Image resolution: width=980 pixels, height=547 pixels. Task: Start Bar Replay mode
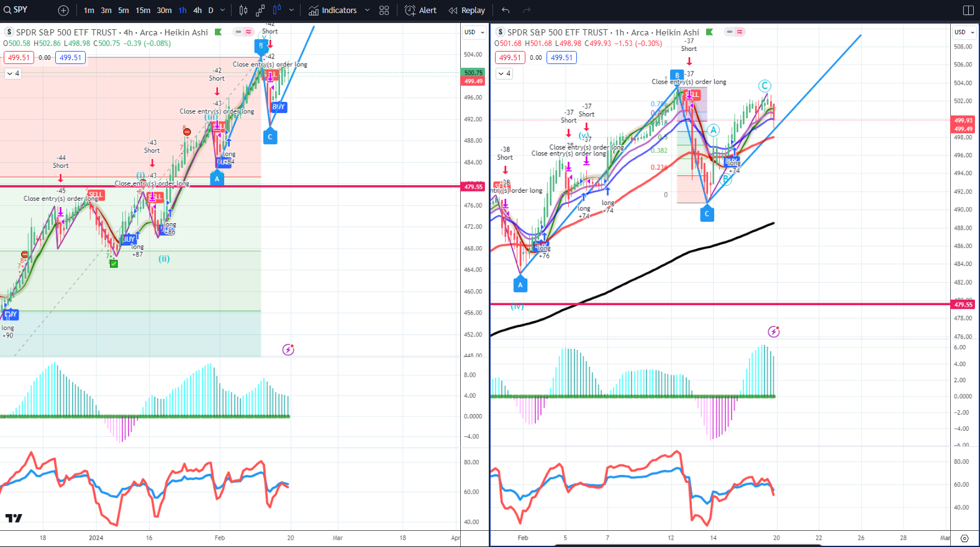467,11
